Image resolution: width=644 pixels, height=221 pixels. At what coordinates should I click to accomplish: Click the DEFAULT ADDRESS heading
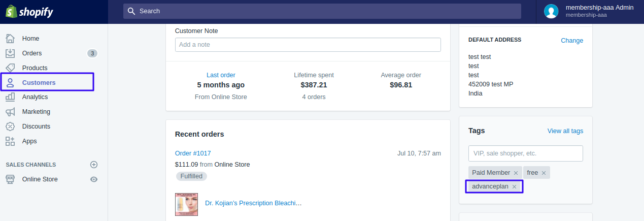click(495, 40)
